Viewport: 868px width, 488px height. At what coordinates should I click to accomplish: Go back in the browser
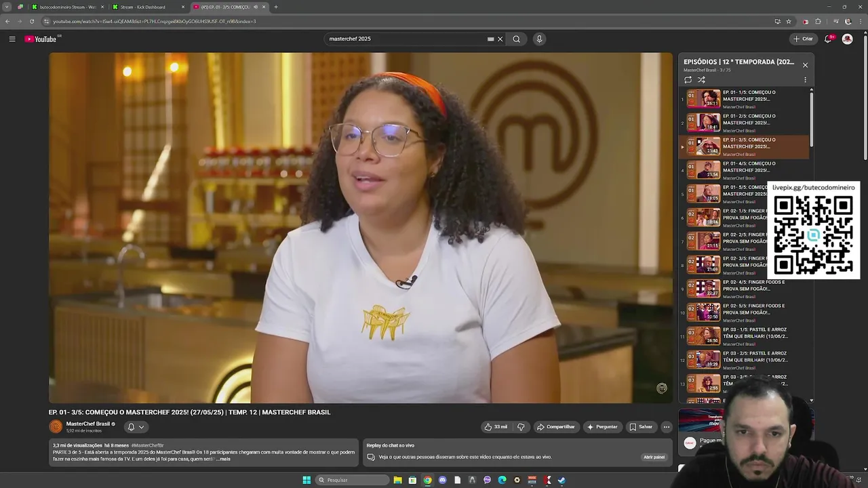pos(7,21)
